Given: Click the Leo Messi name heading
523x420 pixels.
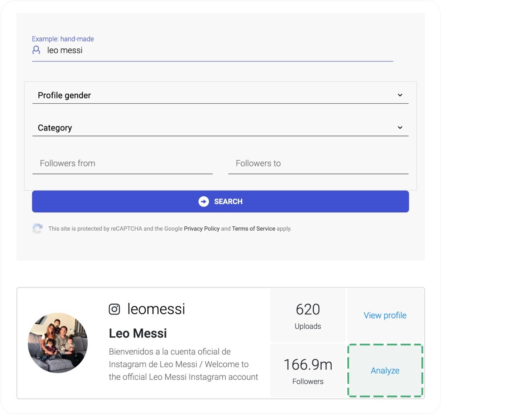Looking at the screenshot, I should point(138,334).
